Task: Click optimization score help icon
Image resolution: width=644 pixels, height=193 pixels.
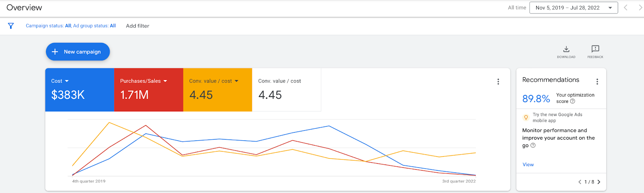Action: coord(573,101)
